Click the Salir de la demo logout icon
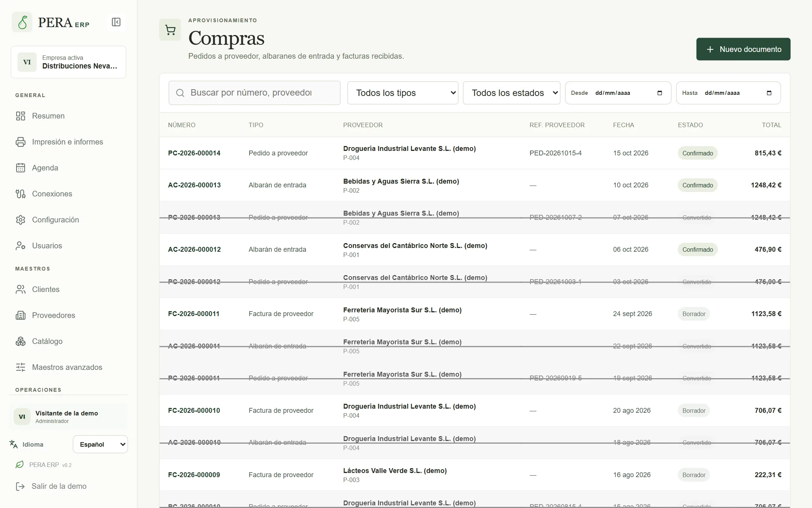The width and height of the screenshot is (812, 508). pos(20,486)
